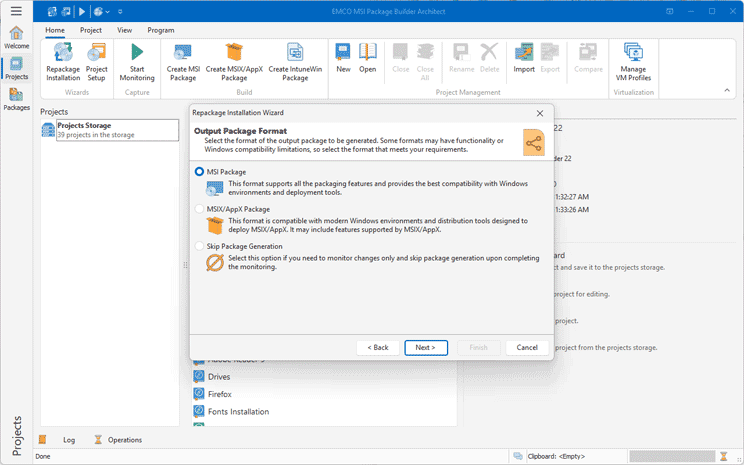Click Next in the wizard dialog
Image resolution: width=744 pixels, height=465 pixels.
click(x=425, y=347)
